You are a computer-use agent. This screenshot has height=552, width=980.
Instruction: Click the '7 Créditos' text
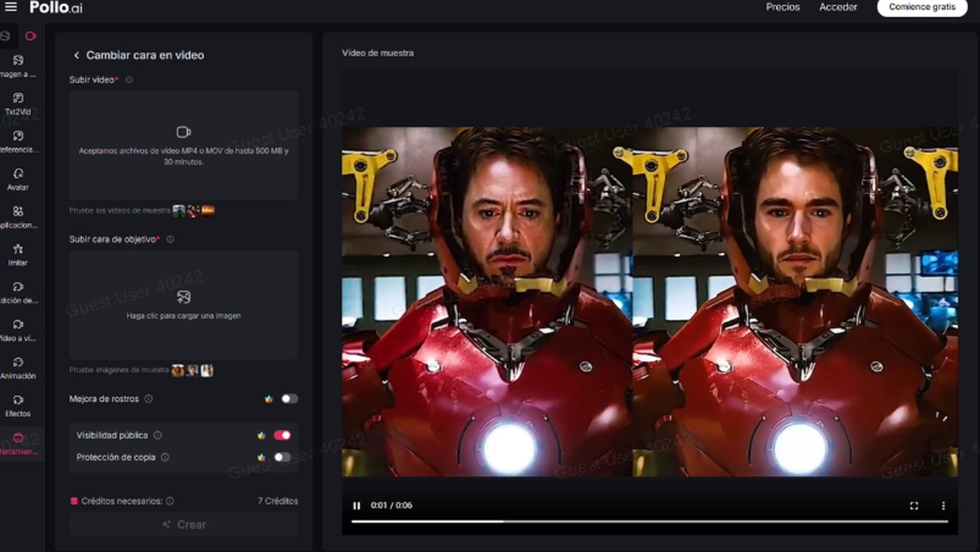point(278,501)
